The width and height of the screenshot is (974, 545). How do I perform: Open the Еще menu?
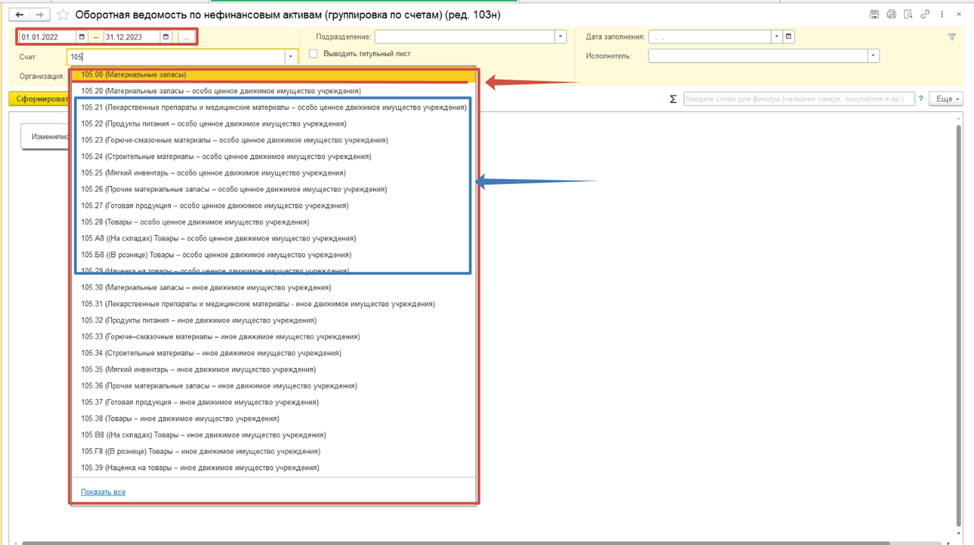pos(945,99)
